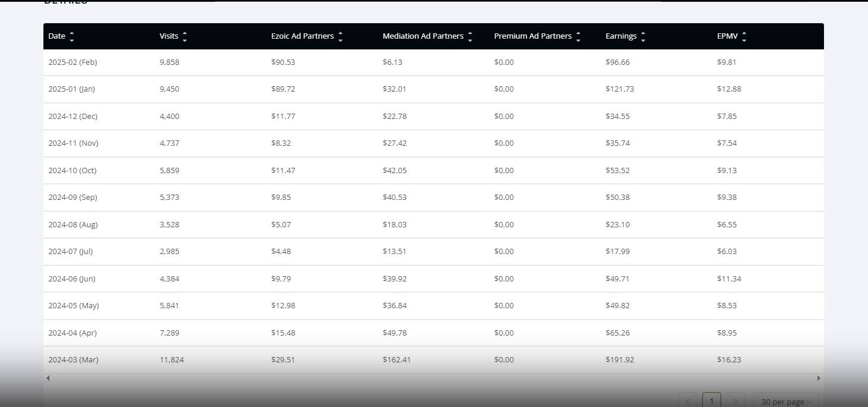This screenshot has height=407, width=868.
Task: Click the horizontal scrollbar right arrow
Action: click(819, 378)
